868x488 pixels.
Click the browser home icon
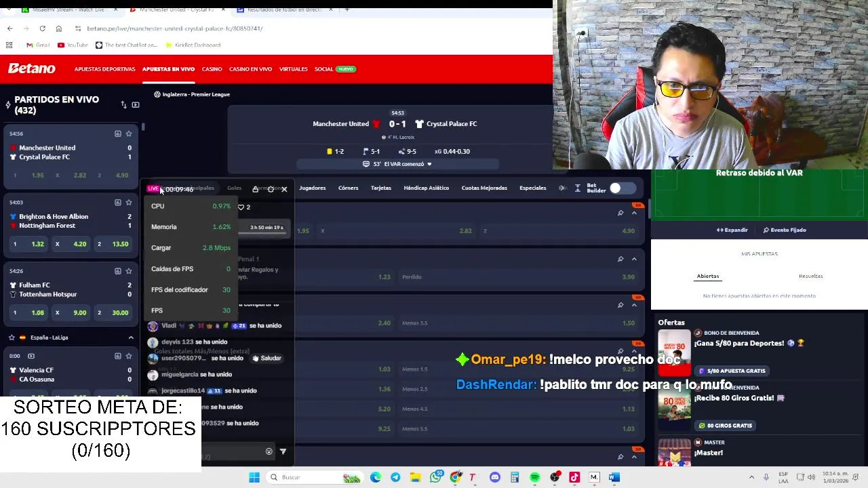tap(58, 28)
